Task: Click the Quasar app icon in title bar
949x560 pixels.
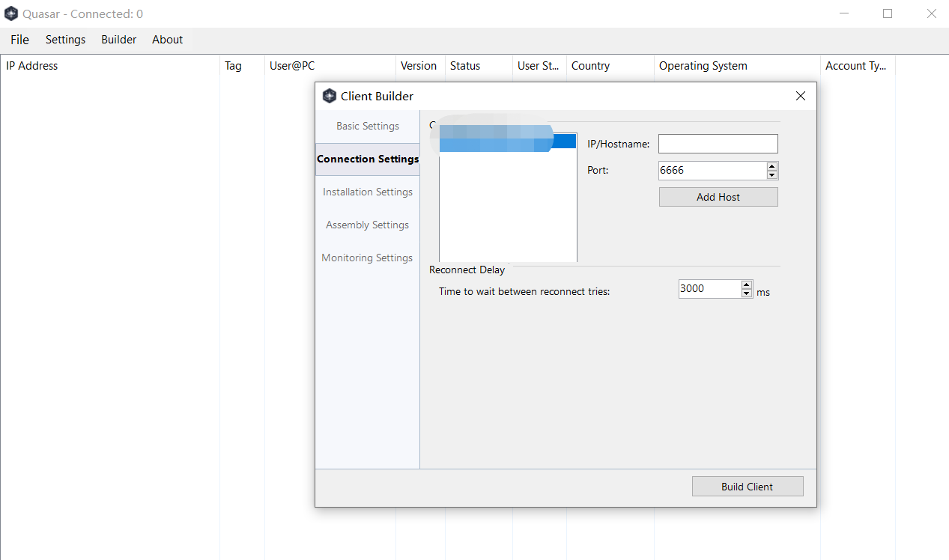Action: tap(11, 13)
